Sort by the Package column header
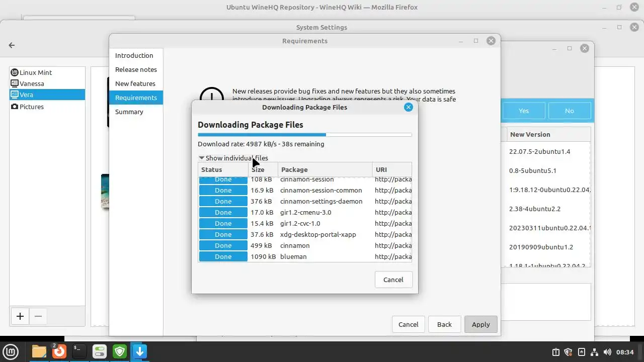Viewport: 644px width, 362px height. click(x=325, y=169)
